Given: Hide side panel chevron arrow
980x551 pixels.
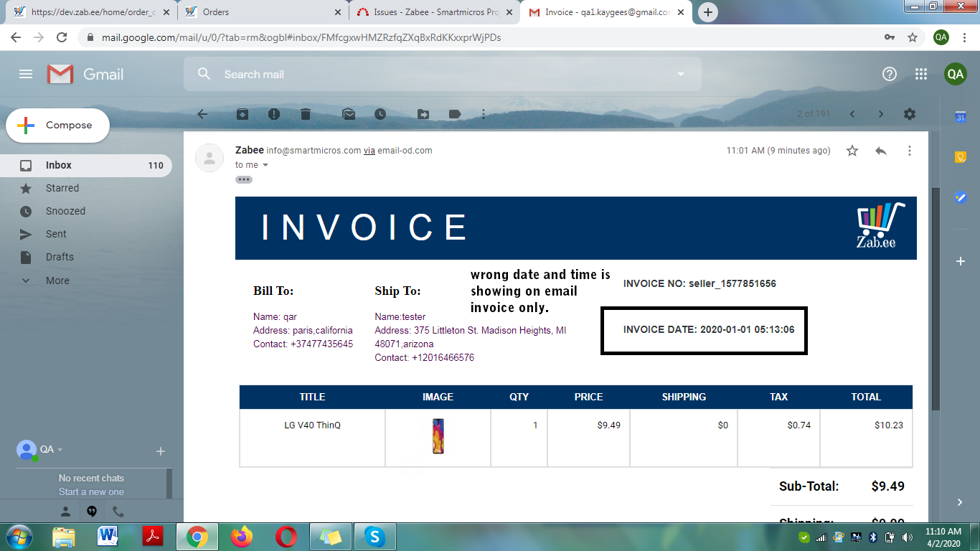Looking at the screenshot, I should pyautogui.click(x=961, y=502).
